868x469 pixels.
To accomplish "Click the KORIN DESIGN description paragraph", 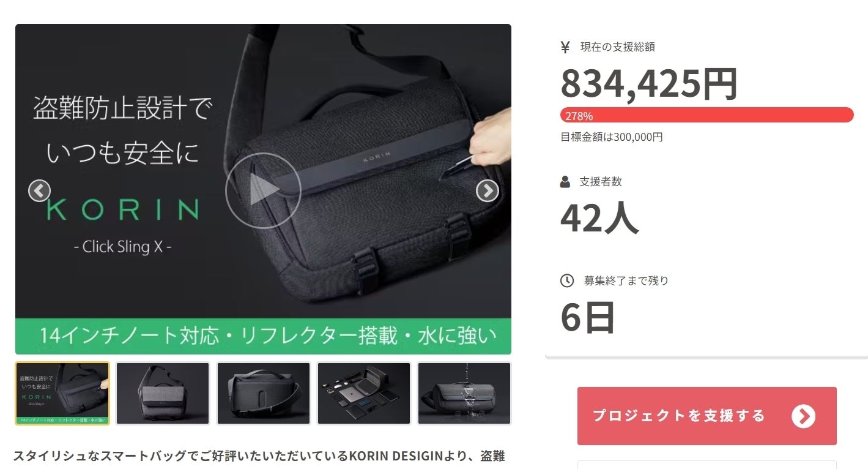I will coord(259,456).
